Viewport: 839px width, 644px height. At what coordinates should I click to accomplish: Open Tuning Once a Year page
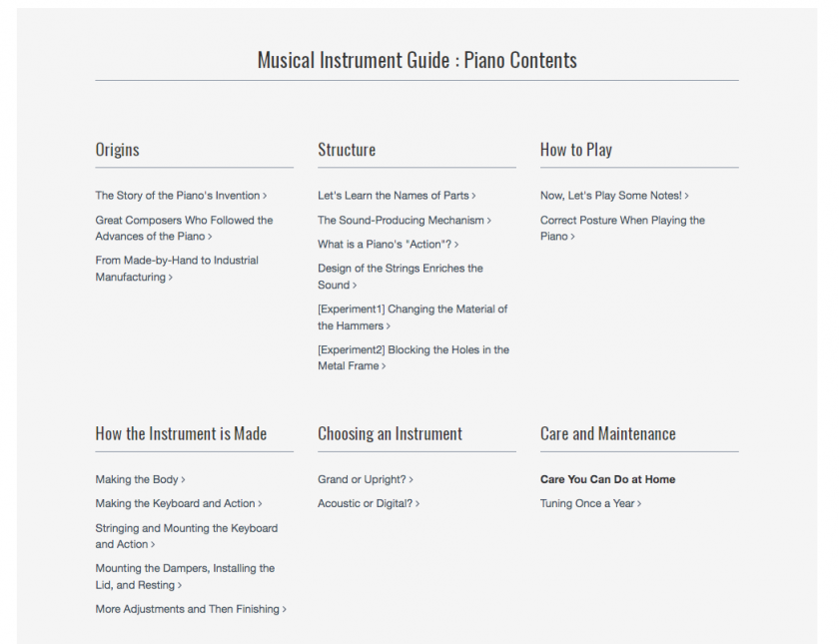click(590, 504)
